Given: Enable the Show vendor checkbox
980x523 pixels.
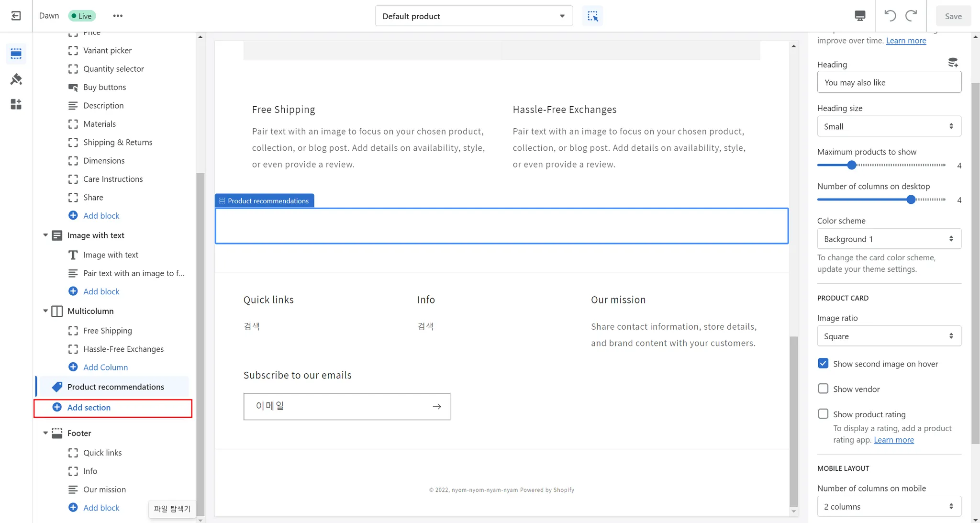Looking at the screenshot, I should (823, 389).
